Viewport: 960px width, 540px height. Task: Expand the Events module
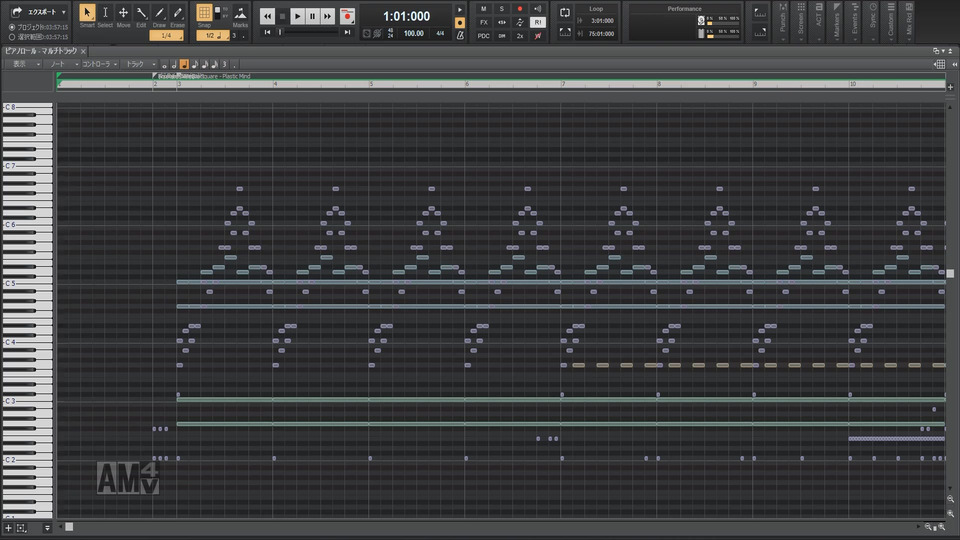855,20
